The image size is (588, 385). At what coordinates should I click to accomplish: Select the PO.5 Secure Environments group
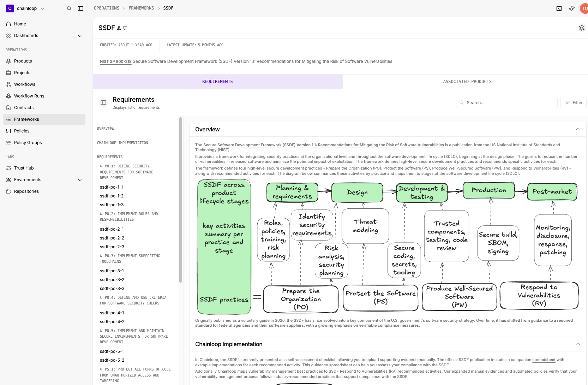(x=134, y=336)
